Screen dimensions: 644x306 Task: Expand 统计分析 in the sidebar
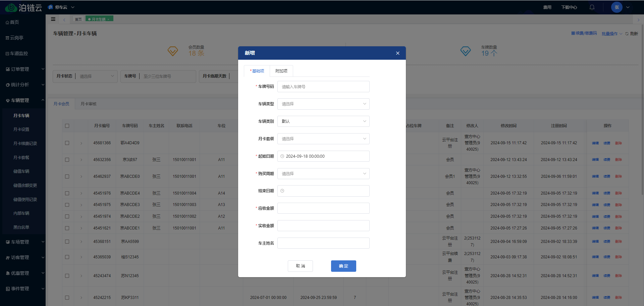tap(23, 85)
